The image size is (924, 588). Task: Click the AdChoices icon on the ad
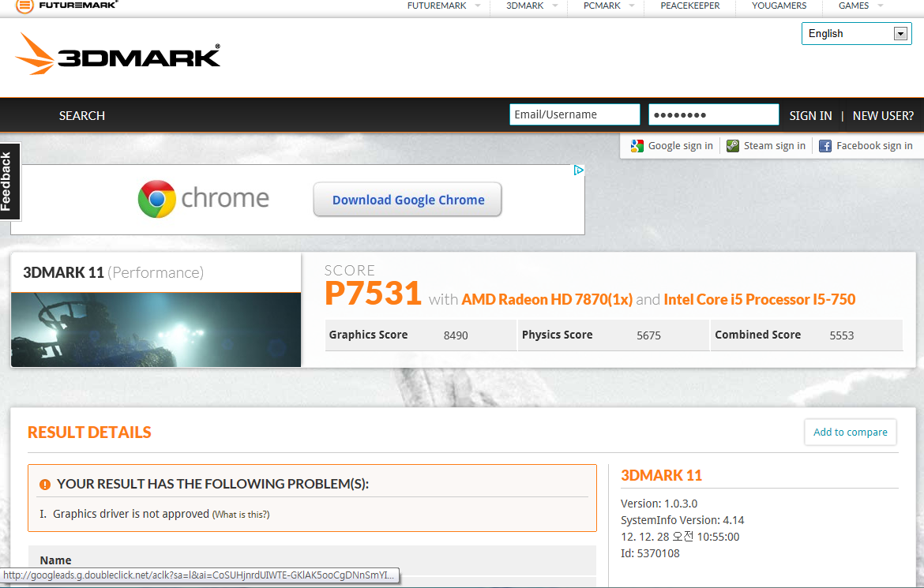click(x=578, y=170)
